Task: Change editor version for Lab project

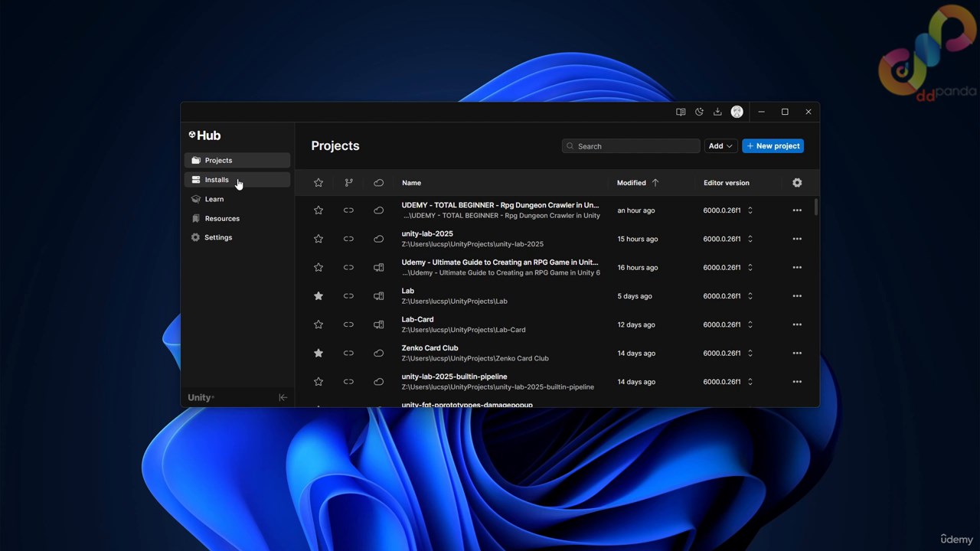Action: 750,296
